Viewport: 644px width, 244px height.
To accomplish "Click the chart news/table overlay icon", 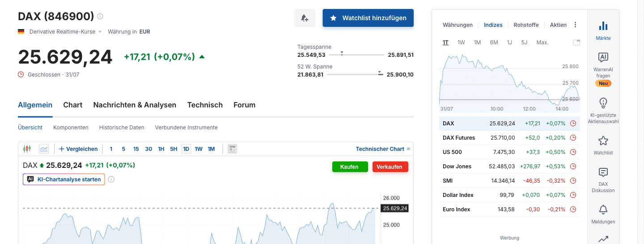I will click(x=232, y=149).
